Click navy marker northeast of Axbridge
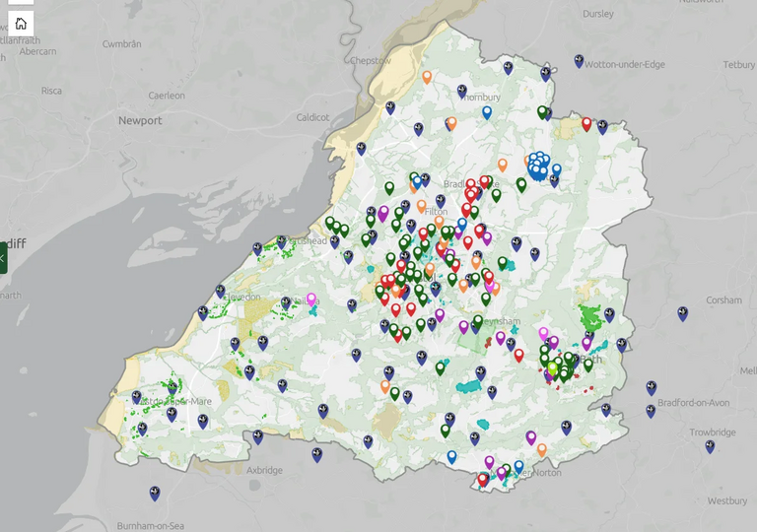This screenshot has width=757, height=532. tap(316, 455)
